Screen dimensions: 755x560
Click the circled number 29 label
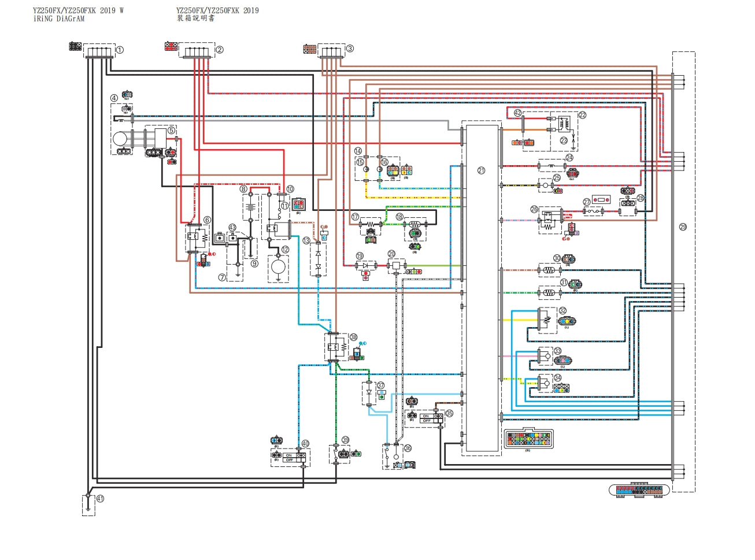click(x=683, y=227)
